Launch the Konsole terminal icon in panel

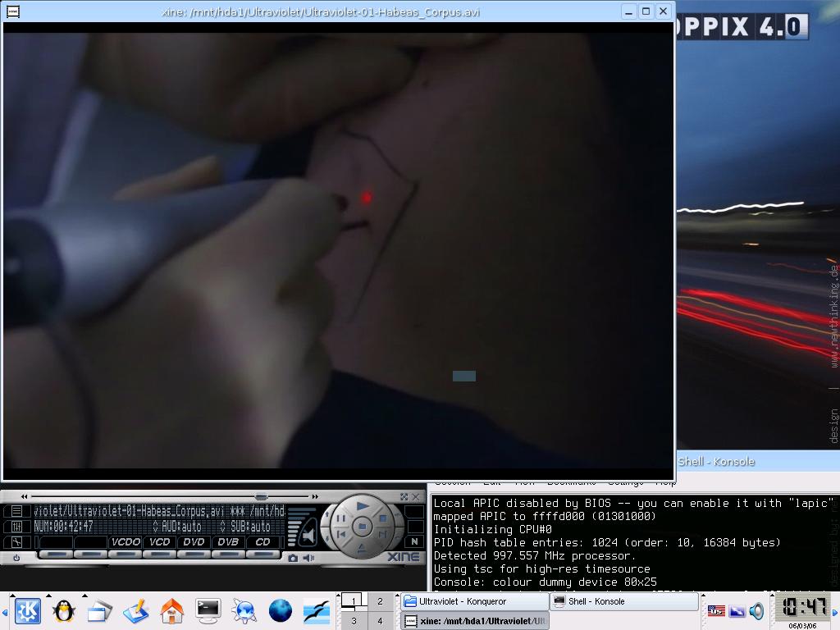pyautogui.click(x=208, y=610)
